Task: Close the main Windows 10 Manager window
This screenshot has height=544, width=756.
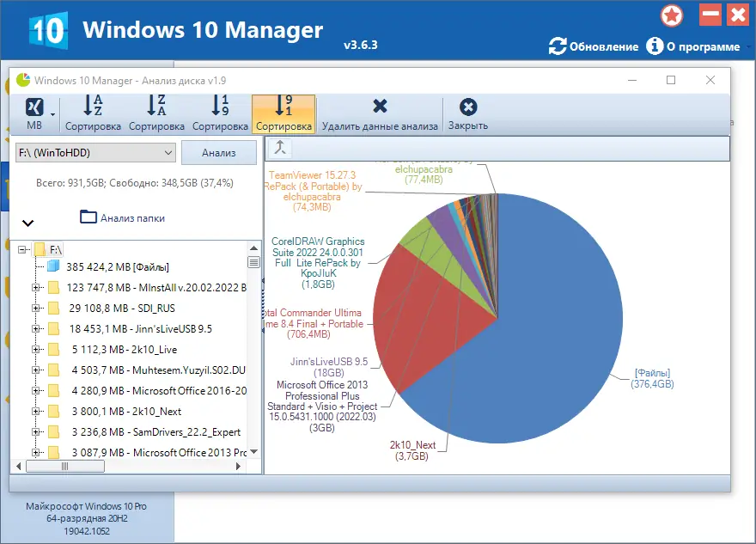Action: point(738,15)
